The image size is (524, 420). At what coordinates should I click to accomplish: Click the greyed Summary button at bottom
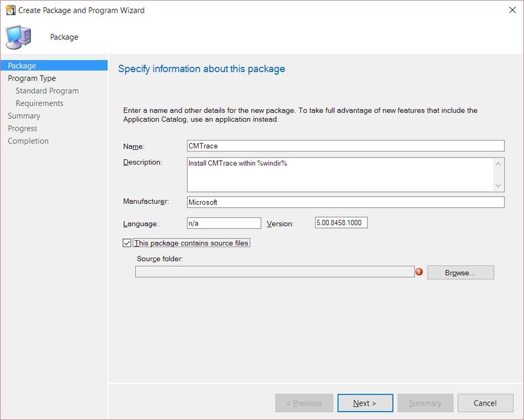click(x=425, y=403)
